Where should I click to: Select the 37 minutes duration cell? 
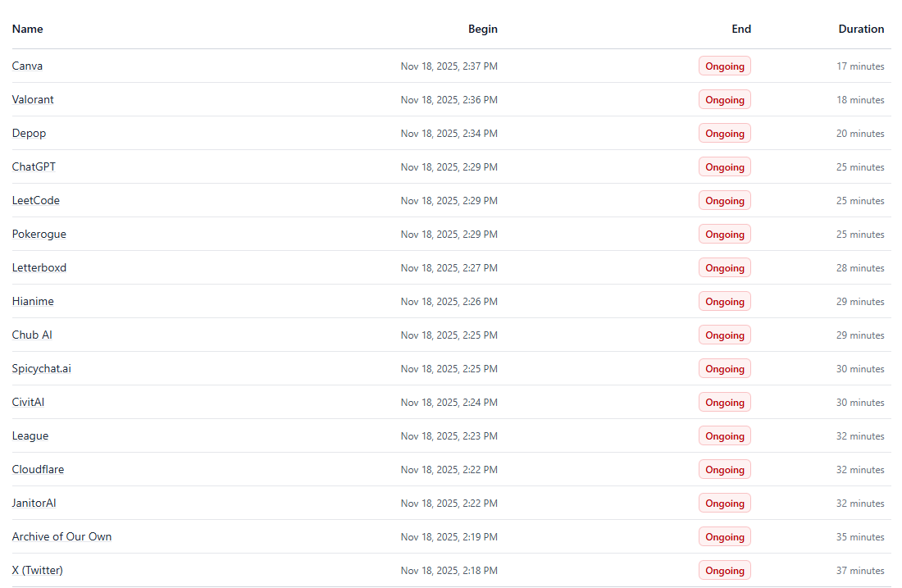860,570
